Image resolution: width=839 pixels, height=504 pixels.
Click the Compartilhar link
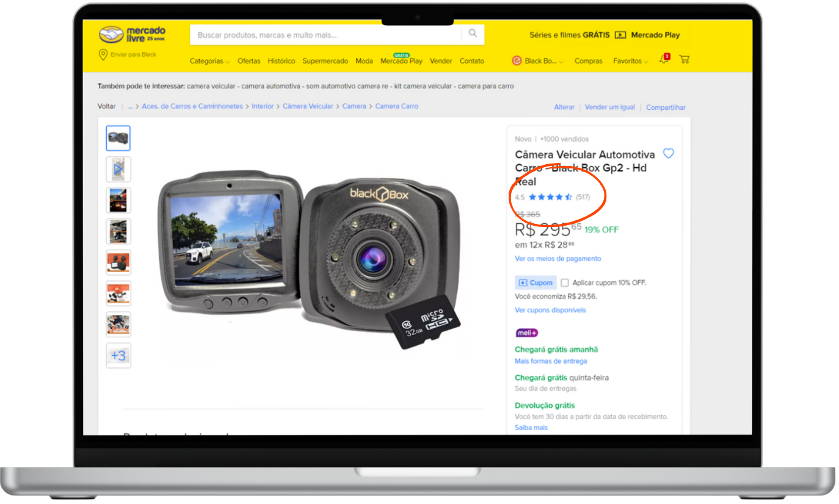tap(666, 107)
